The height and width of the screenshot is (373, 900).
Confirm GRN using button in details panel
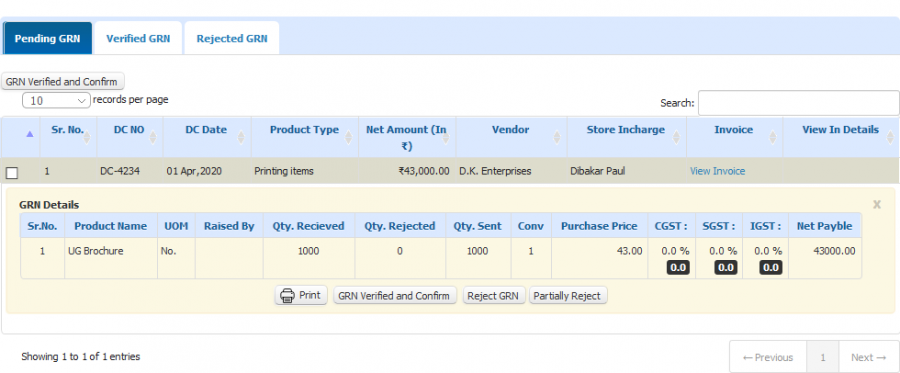point(395,296)
